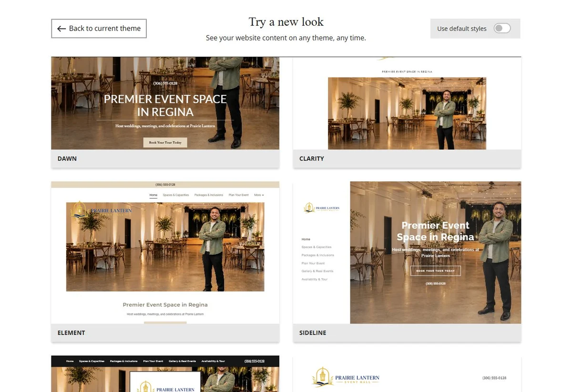Click Plan Your Event in Element preview

(239, 195)
